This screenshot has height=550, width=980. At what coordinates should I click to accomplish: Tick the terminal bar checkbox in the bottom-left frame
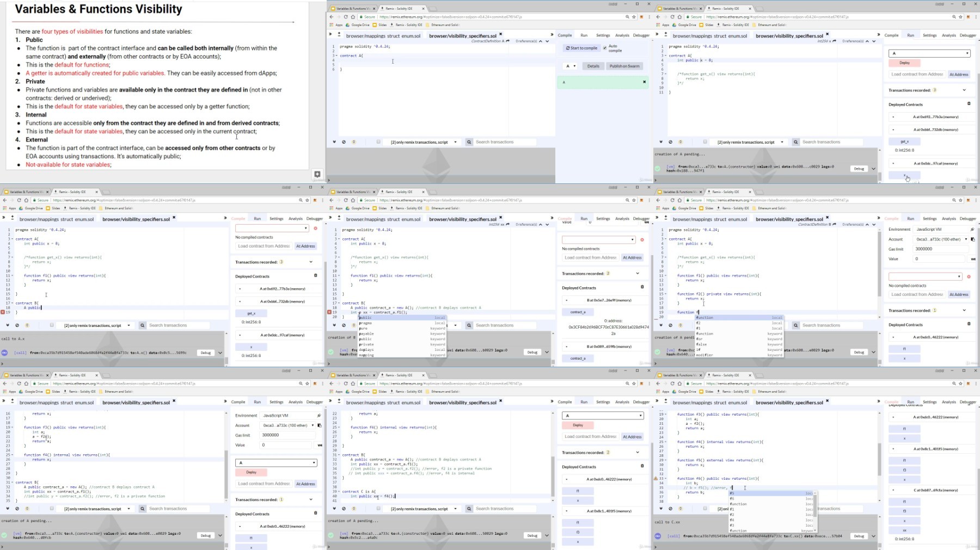52,509
